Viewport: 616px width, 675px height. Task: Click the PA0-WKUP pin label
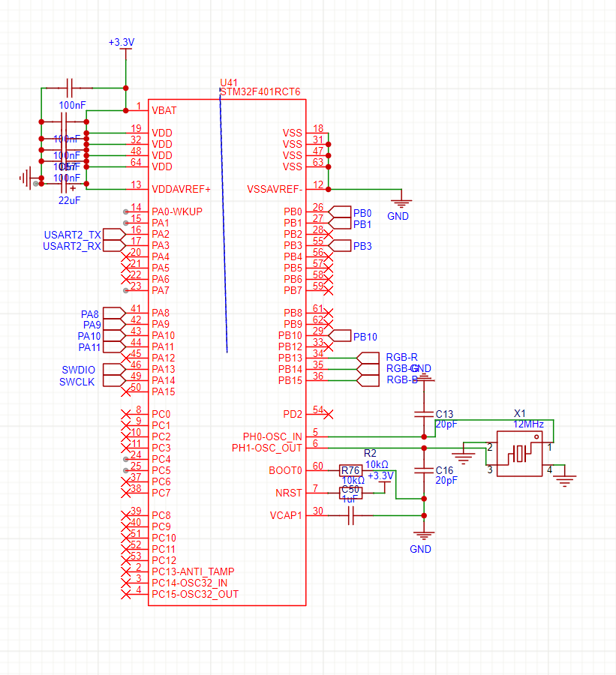click(177, 211)
